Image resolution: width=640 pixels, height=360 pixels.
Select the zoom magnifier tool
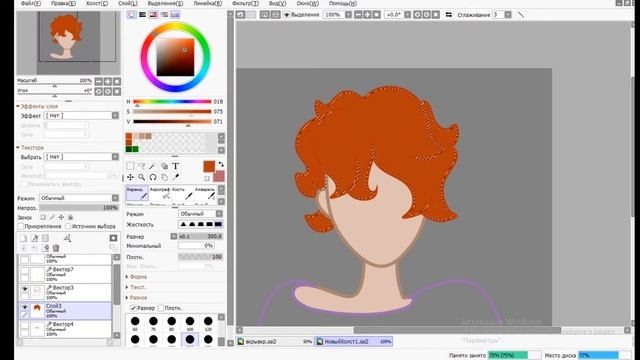141,177
